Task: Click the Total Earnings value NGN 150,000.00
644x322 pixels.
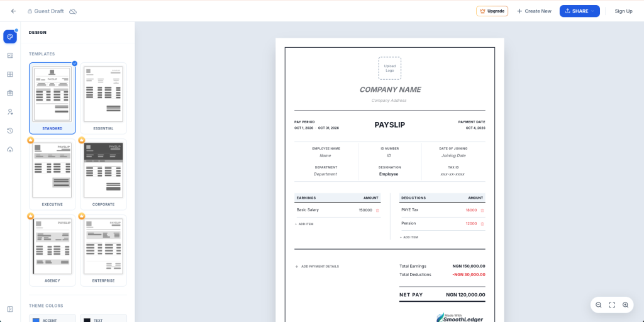Action: pos(469,266)
